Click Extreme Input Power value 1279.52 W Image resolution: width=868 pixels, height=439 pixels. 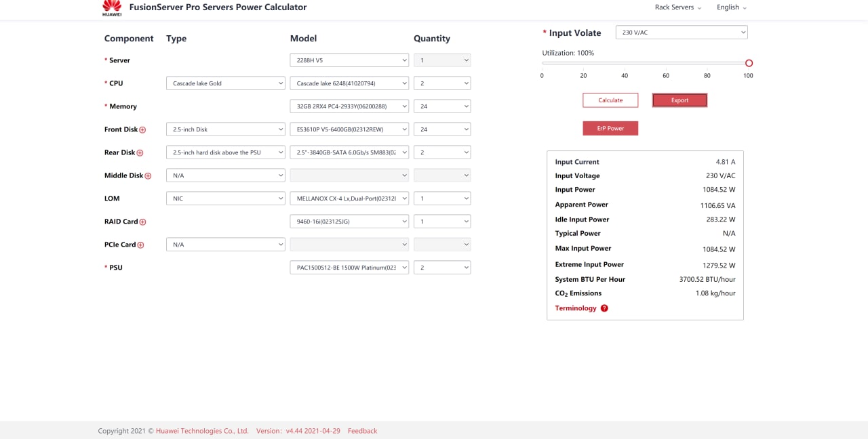pos(719,266)
